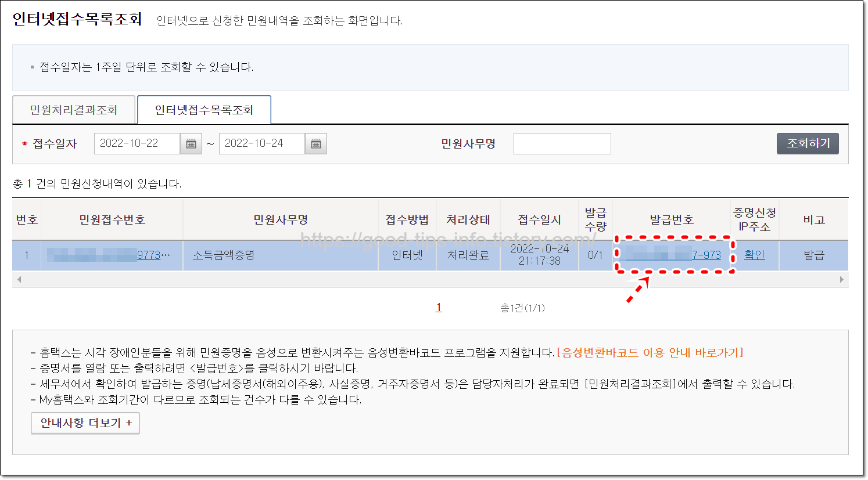Go to page 1 in pagination

(439, 308)
